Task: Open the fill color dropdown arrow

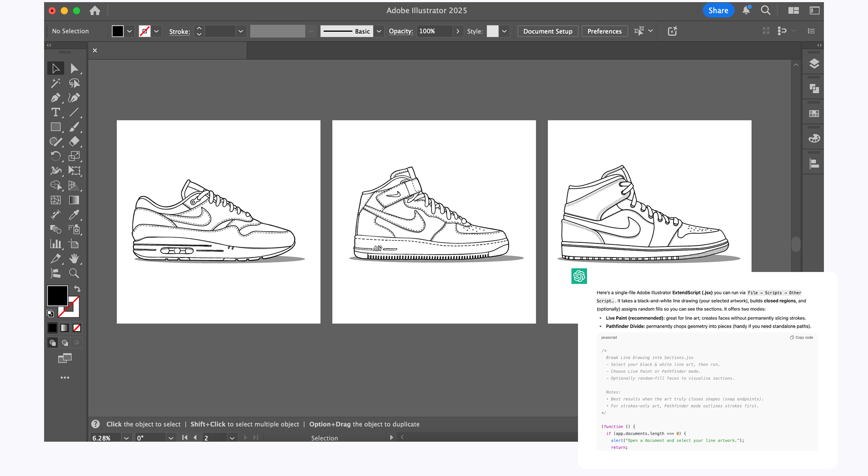Action: [x=129, y=31]
